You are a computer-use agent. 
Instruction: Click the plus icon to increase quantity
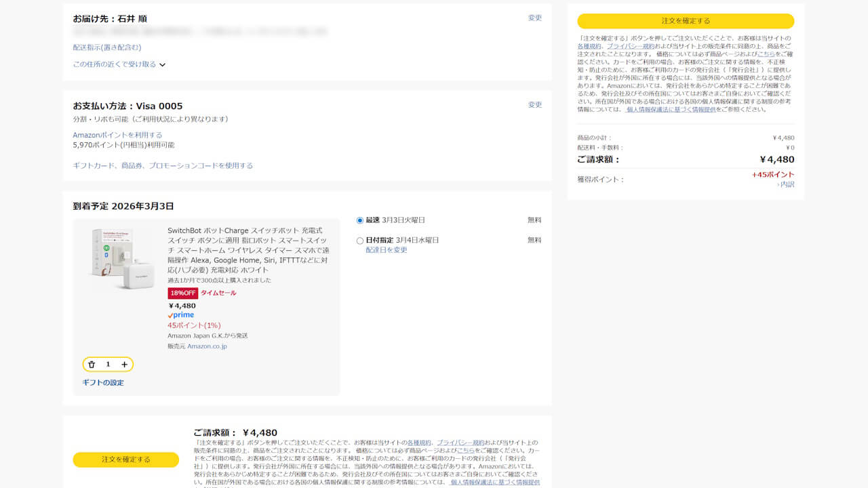(125, 365)
